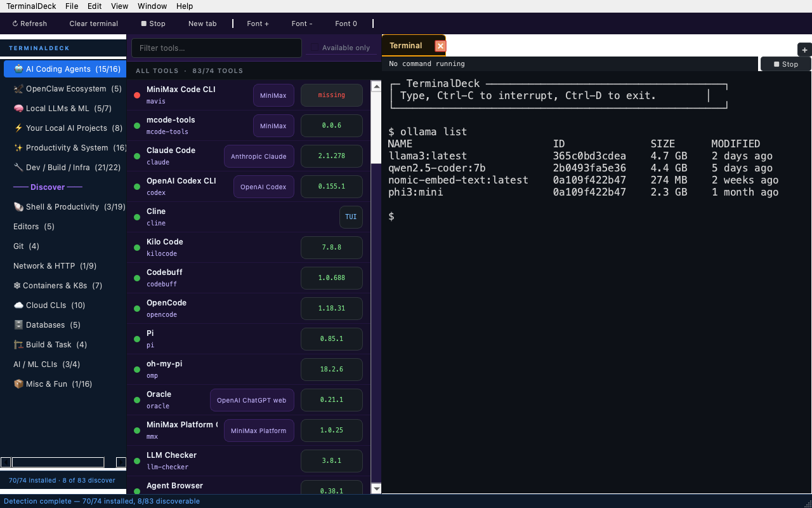The width and height of the screenshot is (812, 508).
Task: Open the Network & HTTP category
Action: 63,265
